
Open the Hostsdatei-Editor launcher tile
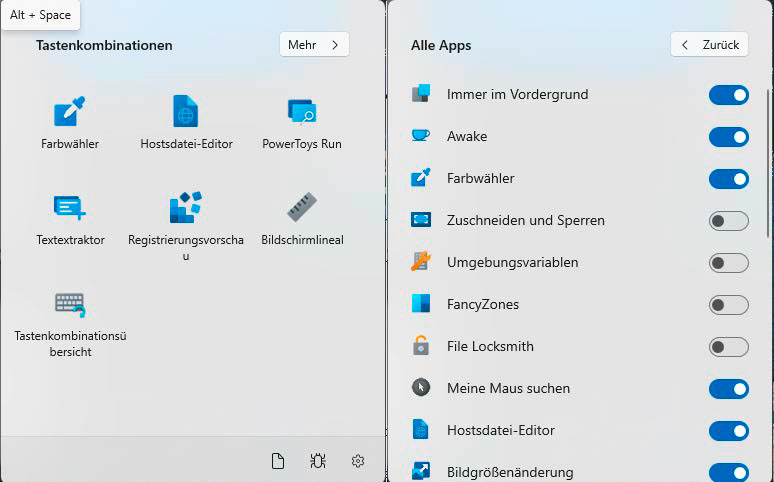186,122
